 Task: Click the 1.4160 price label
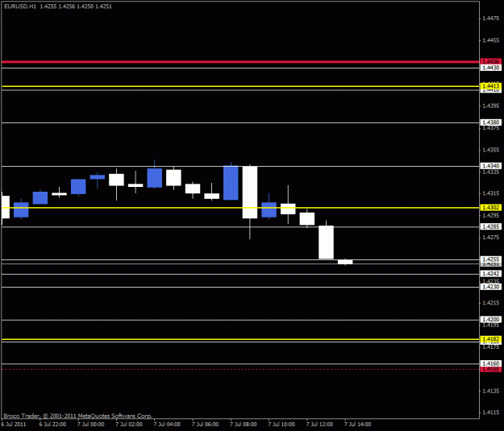491,363
